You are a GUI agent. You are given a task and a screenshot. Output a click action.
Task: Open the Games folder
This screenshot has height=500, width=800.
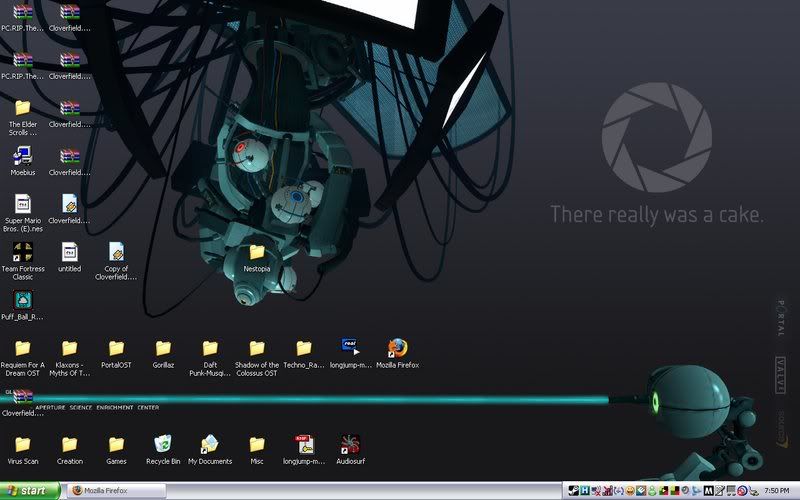point(116,444)
